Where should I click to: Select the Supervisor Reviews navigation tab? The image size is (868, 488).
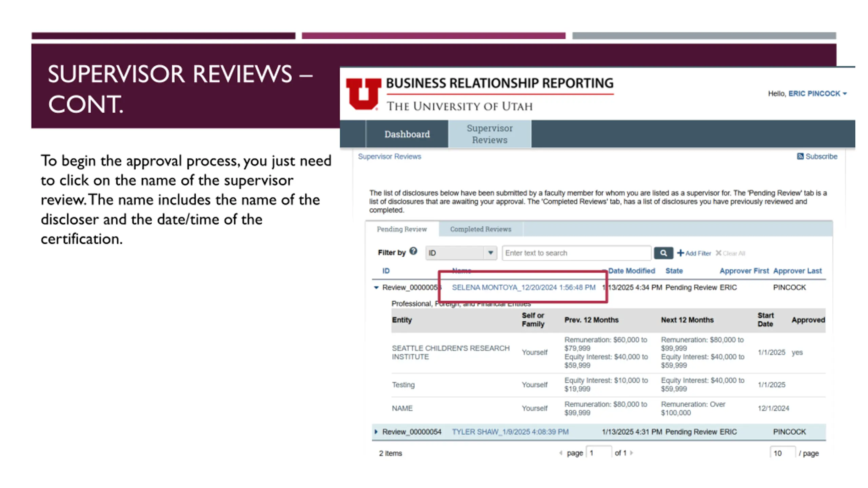490,134
